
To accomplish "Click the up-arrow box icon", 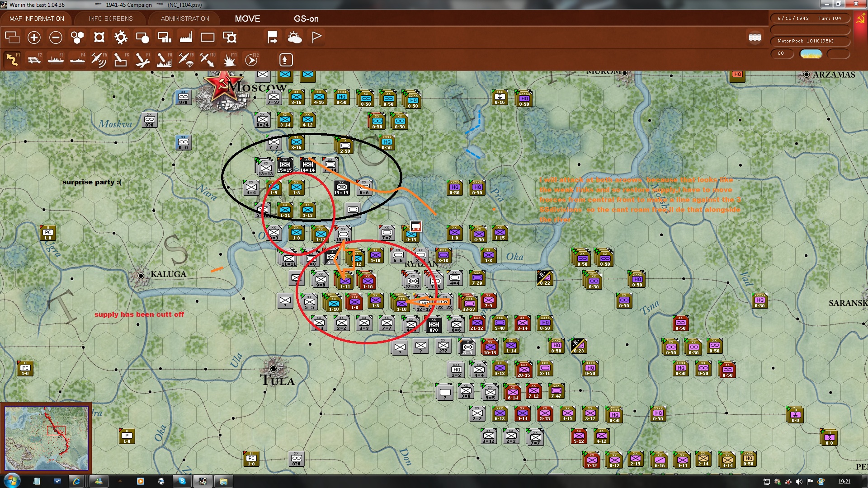I will point(286,59).
